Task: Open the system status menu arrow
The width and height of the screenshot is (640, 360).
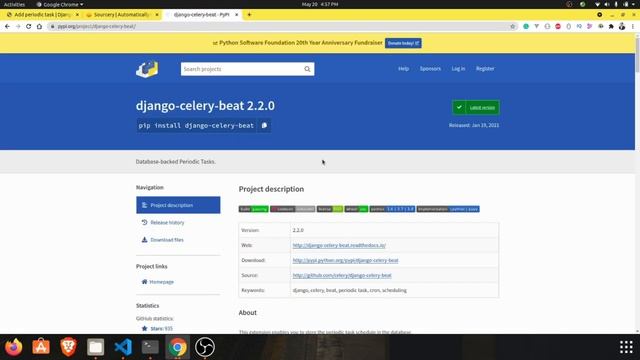Action: tap(634, 4)
